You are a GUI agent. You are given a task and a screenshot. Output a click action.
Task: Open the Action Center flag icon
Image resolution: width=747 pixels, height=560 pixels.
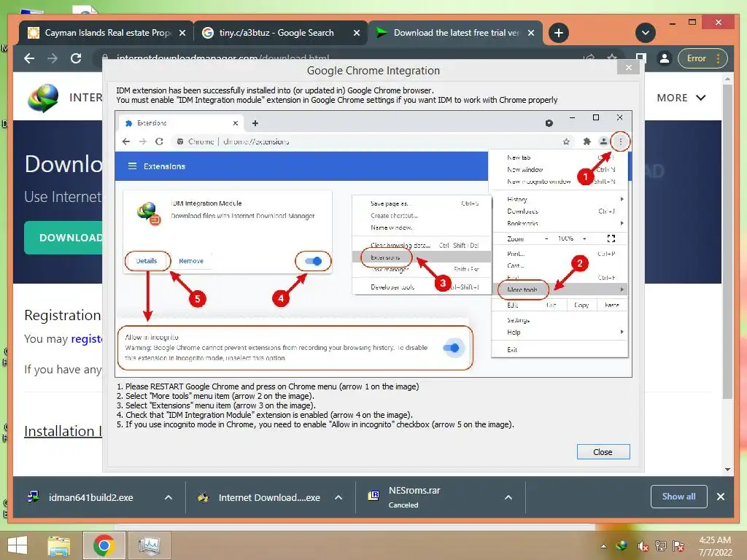pyautogui.click(x=678, y=546)
